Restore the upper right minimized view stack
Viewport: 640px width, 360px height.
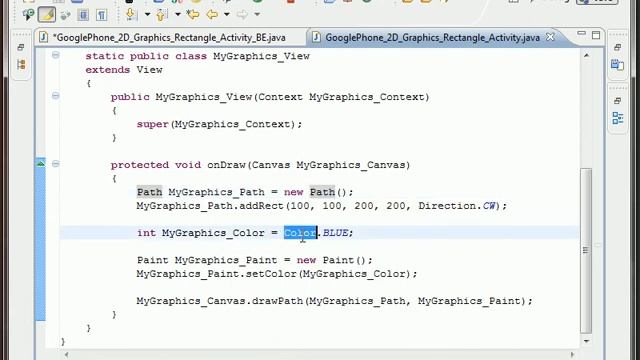tap(617, 47)
